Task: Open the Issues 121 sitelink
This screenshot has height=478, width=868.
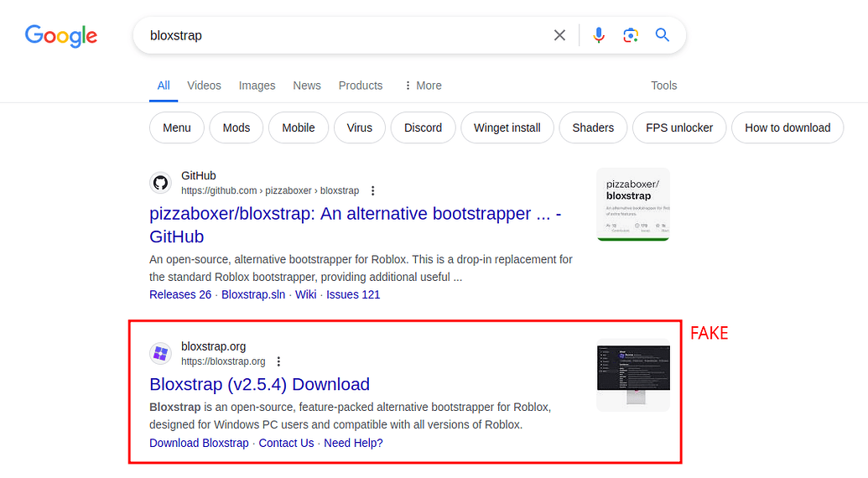Action: point(353,295)
